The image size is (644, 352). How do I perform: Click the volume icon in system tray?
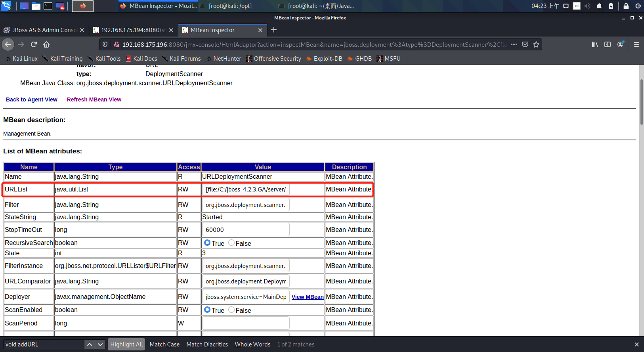[x=587, y=6]
